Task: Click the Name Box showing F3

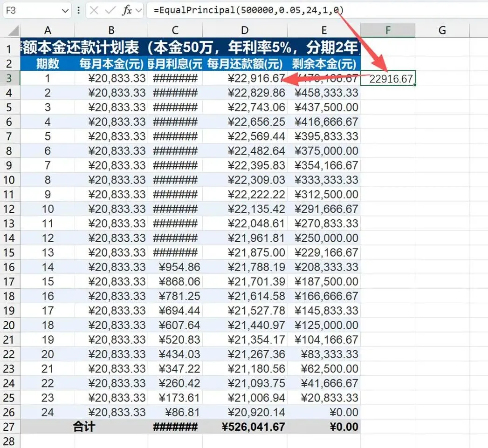Action: pyautogui.click(x=37, y=11)
